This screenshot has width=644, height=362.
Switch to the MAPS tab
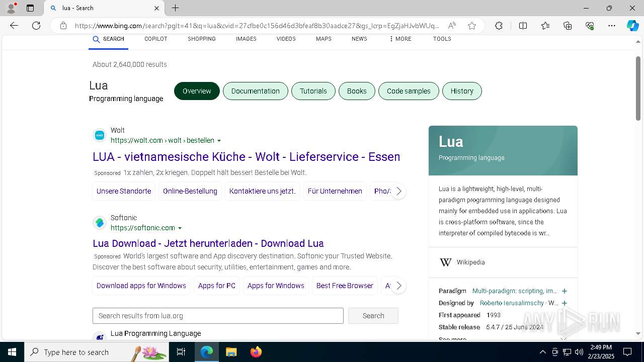(324, 39)
